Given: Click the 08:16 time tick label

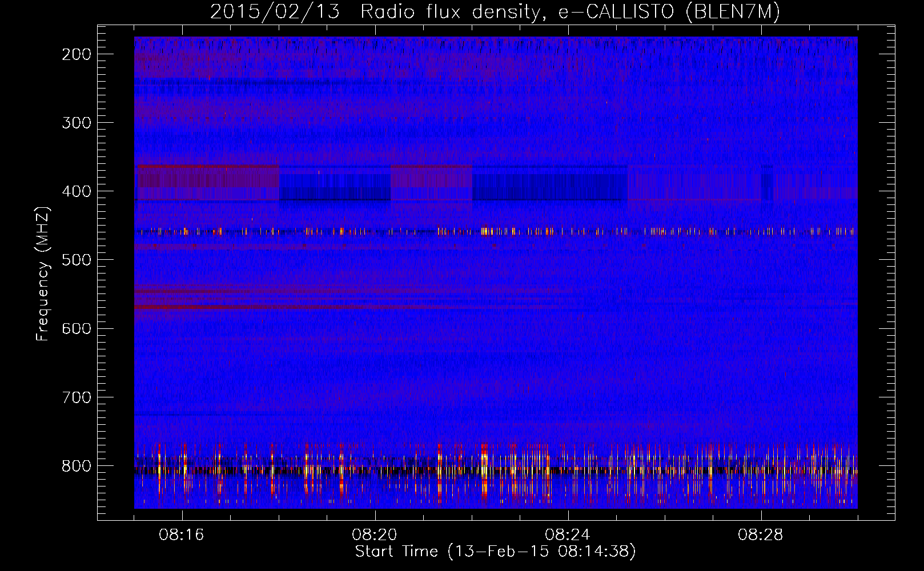Looking at the screenshot, I should [182, 535].
